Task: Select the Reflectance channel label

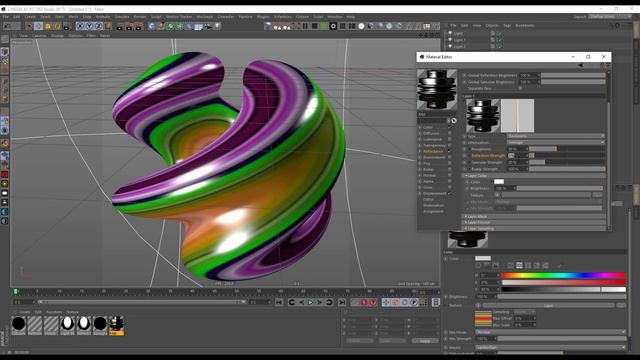Action: pos(433,151)
